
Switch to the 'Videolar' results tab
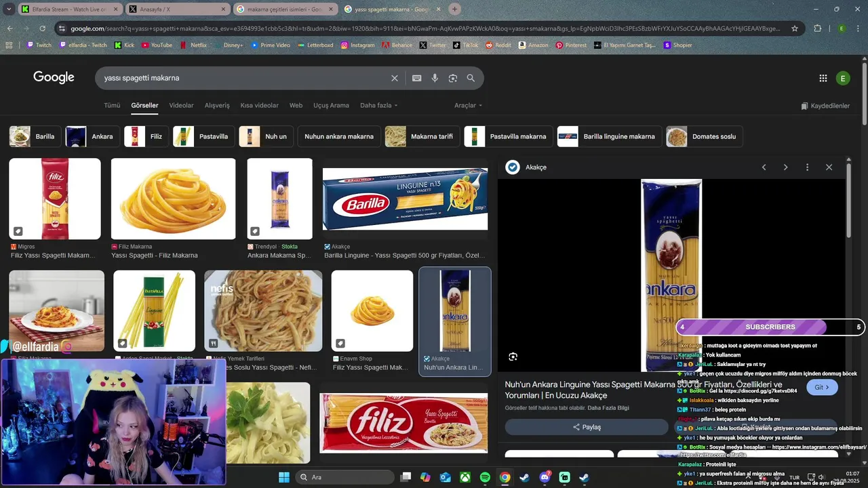181,106
